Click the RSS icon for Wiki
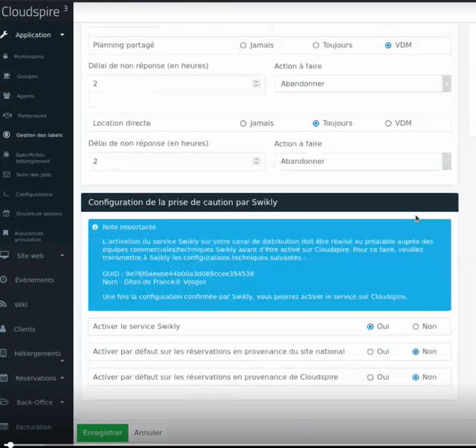 3,304
